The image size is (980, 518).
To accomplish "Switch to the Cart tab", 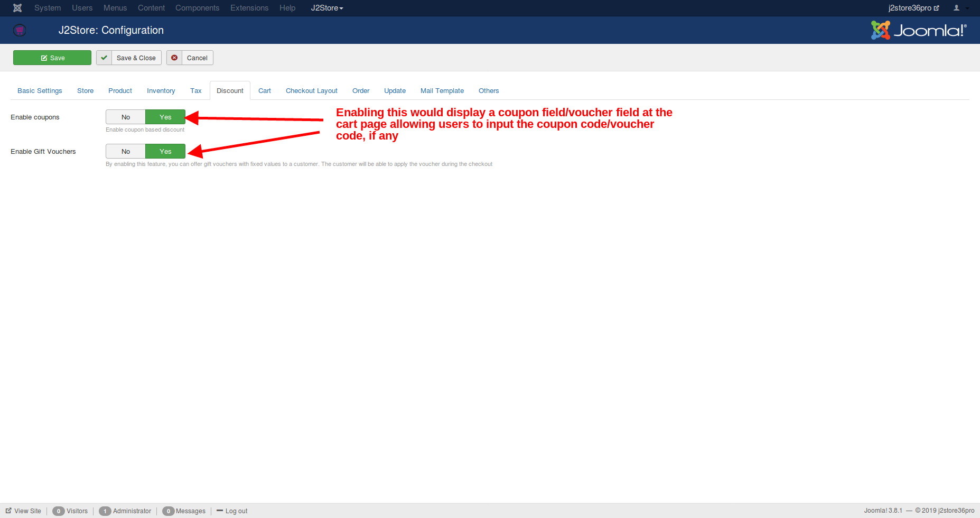I will point(264,91).
